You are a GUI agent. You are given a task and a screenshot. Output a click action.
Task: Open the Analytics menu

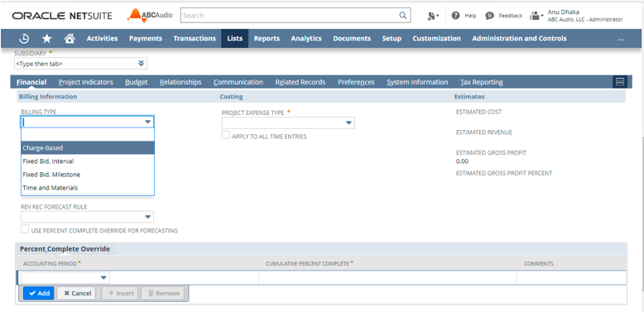(x=306, y=38)
